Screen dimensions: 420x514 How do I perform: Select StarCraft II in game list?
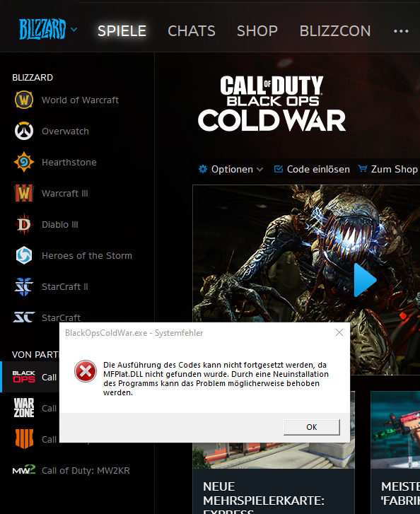pyautogui.click(x=65, y=287)
